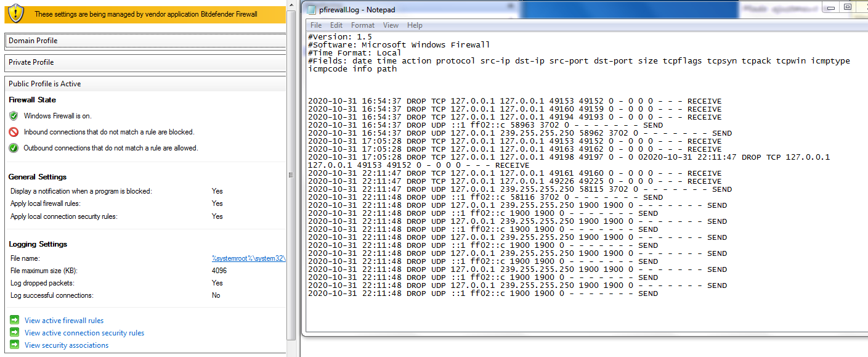Click Yes value for Log dropped packets

point(217,283)
